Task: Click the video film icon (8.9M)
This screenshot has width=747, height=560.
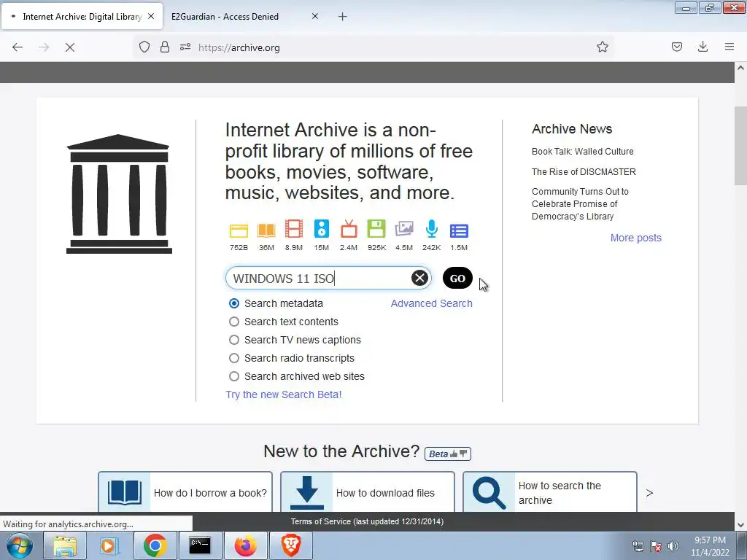Action: [x=294, y=229]
